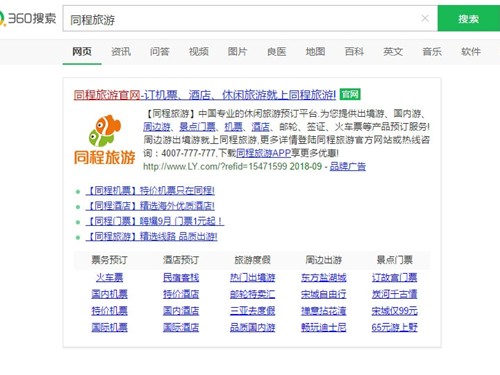The image size is (500, 375).
Task: Click the green 官网 badge
Action: [x=350, y=95]
